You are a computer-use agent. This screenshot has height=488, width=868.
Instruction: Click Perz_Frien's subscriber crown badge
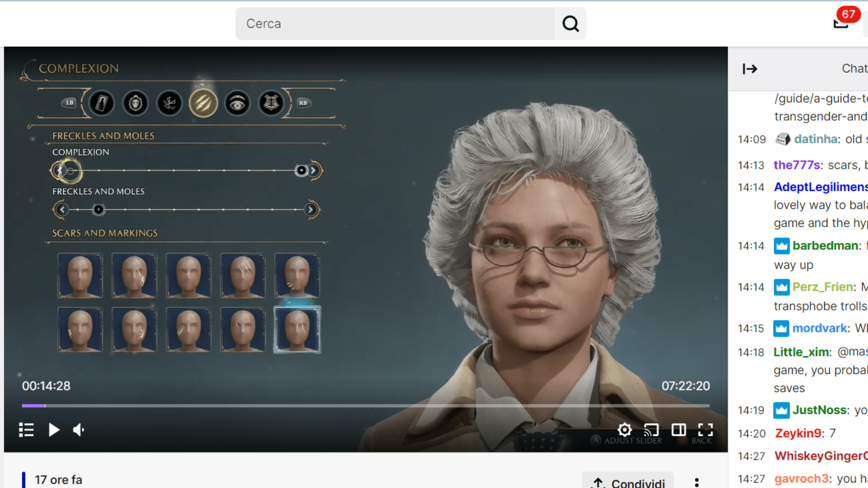tap(781, 288)
